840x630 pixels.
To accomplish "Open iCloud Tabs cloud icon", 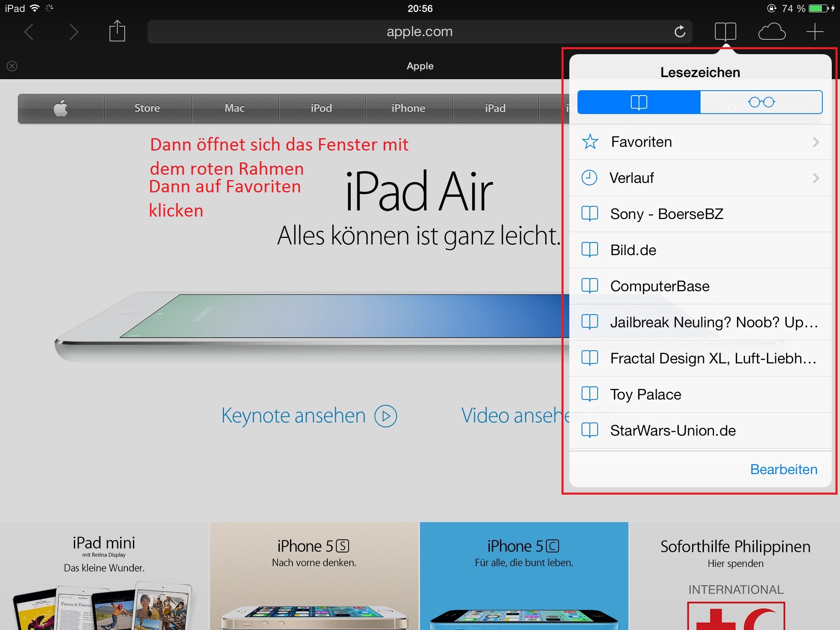I will [x=772, y=32].
